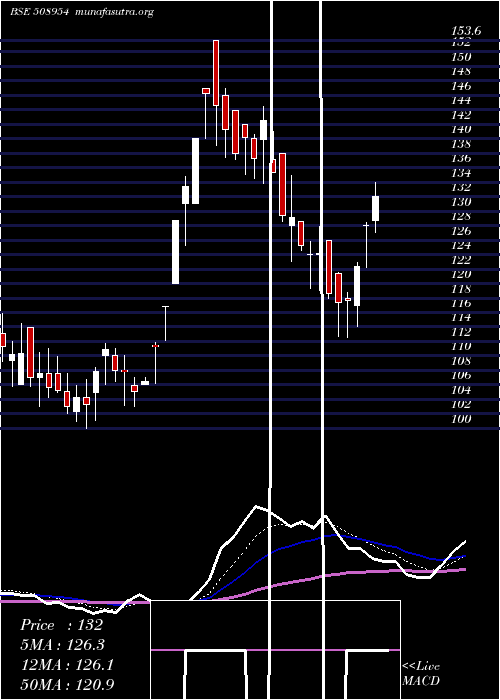Click the 12MA : 126.1 value
The height and width of the screenshot is (700, 500).
(x=67, y=665)
